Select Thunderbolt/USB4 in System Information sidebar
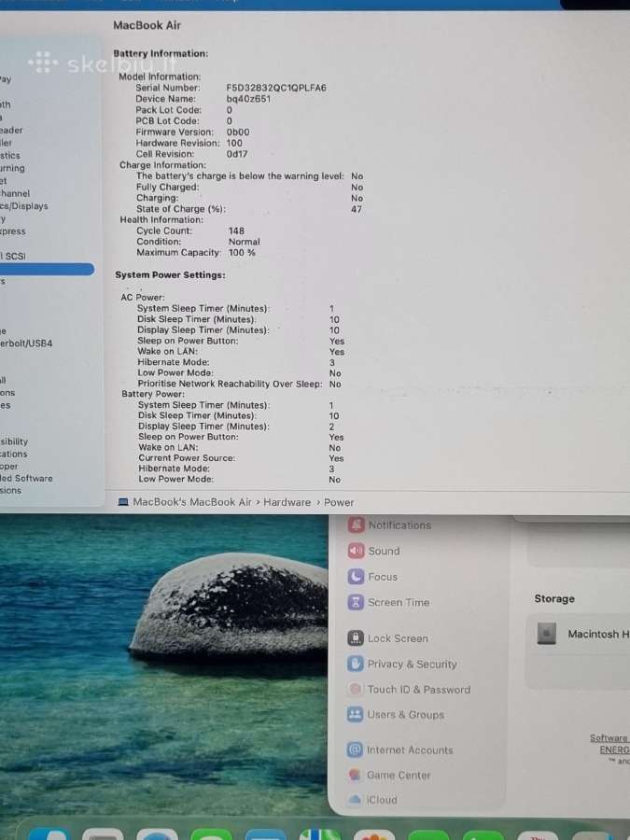Viewport: 630px width, 840px height. (x=26, y=343)
